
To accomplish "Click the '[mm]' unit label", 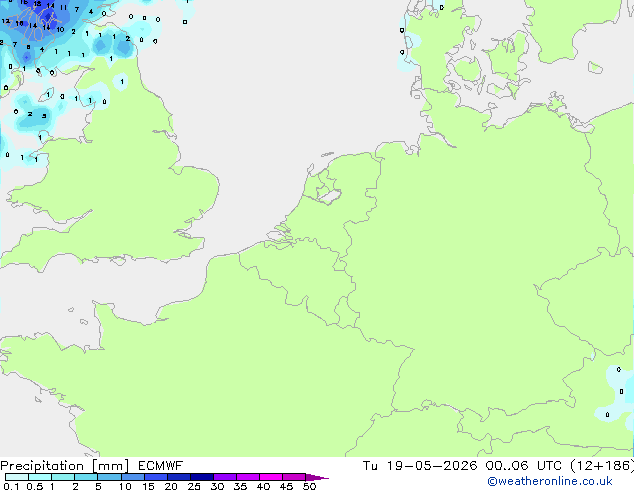I will point(110,466).
